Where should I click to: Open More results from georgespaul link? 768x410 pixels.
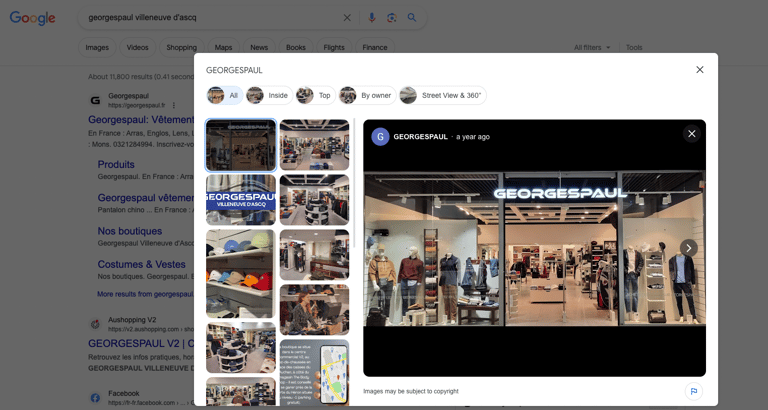145,294
